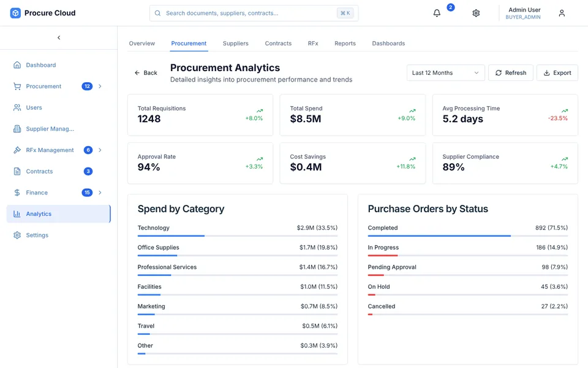Image resolution: width=588 pixels, height=368 pixels.
Task: Click the Supplier Compliance trend arrow icon
Action: pos(564,159)
